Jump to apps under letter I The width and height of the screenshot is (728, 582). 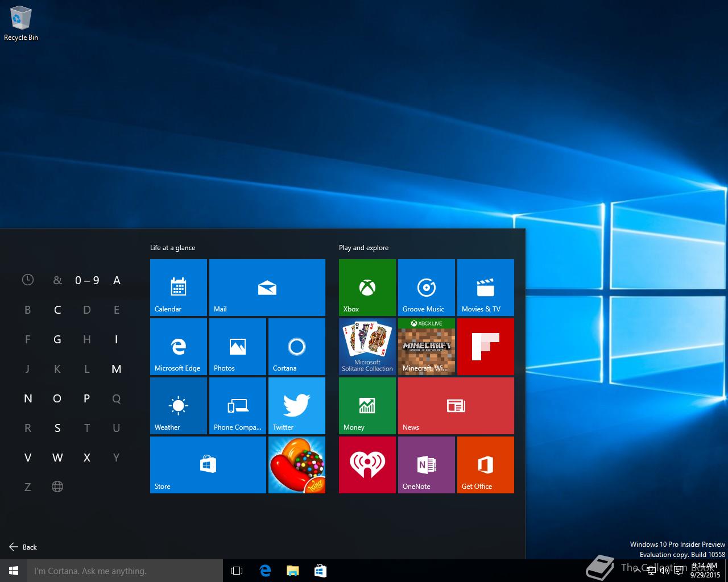[117, 339]
